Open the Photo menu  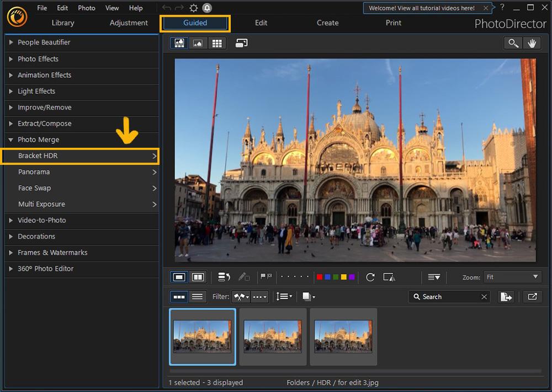tap(87, 8)
